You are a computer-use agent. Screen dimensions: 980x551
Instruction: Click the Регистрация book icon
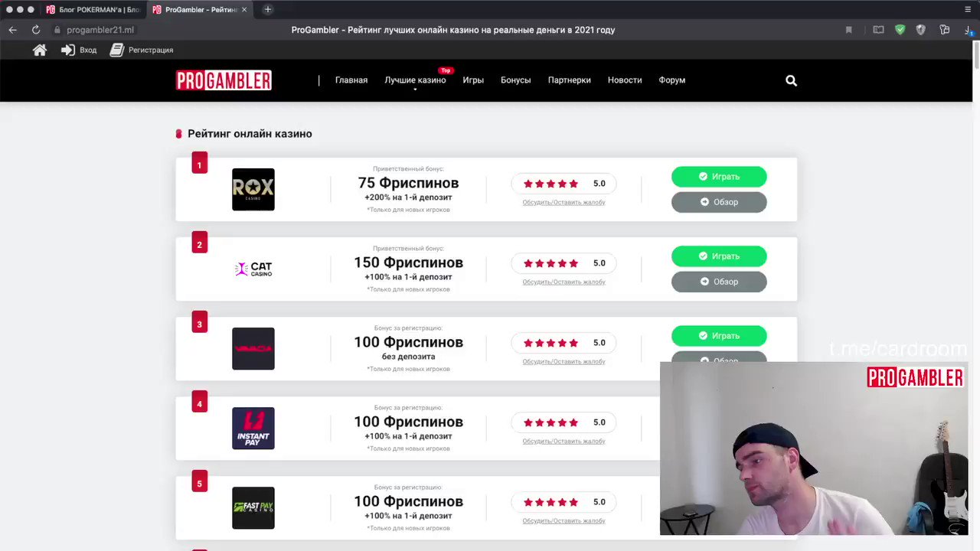coord(117,50)
